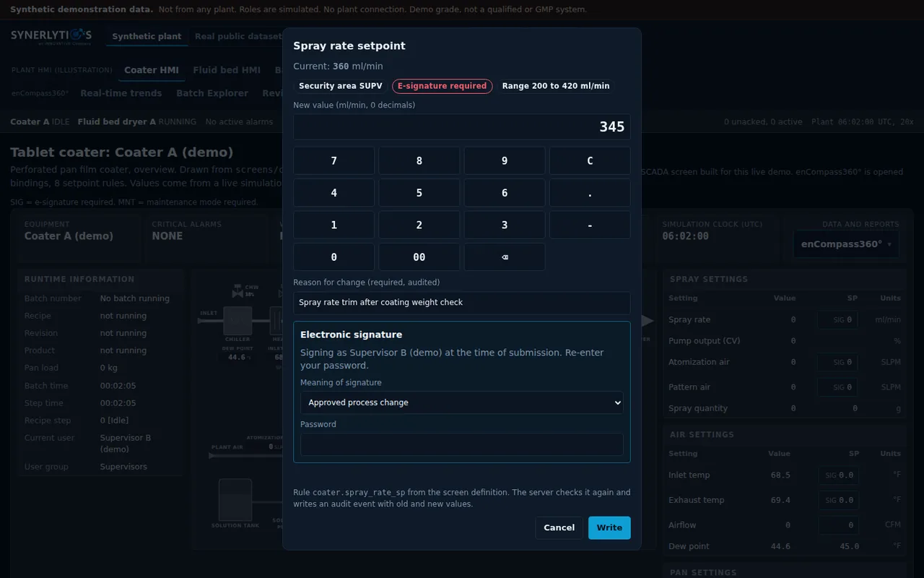Click the No batch running value
Image resolution: width=924 pixels, height=578 pixels.
click(135, 298)
